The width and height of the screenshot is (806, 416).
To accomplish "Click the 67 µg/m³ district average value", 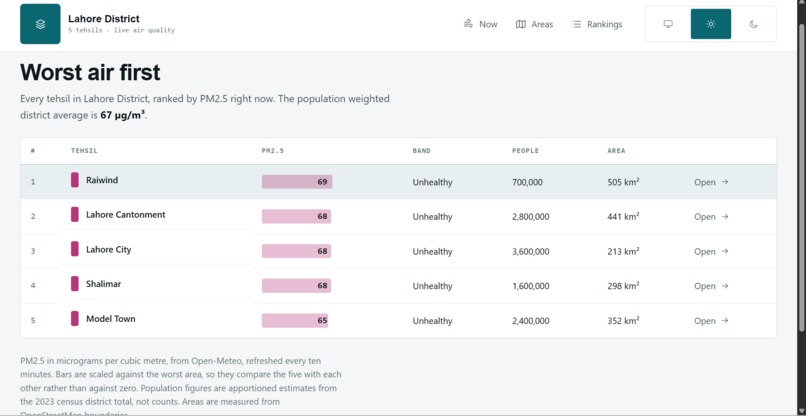I will point(123,115).
